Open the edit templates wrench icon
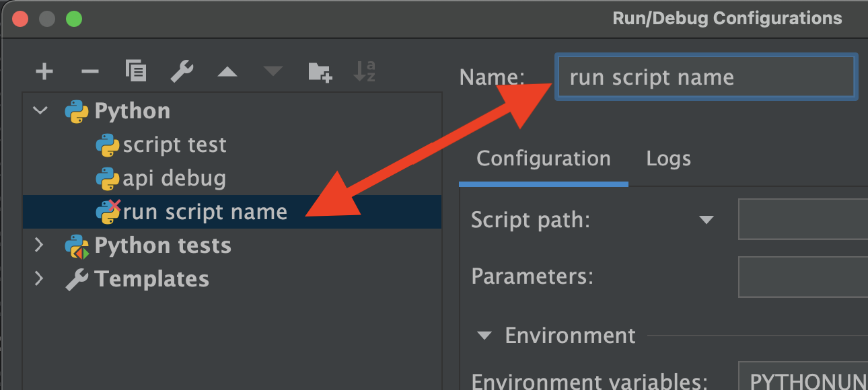 (182, 71)
